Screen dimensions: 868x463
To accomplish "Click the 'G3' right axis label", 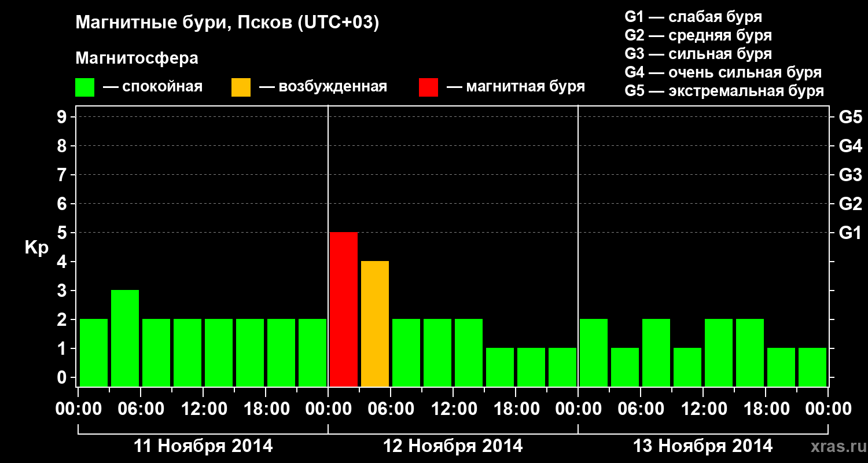I will pos(850,175).
